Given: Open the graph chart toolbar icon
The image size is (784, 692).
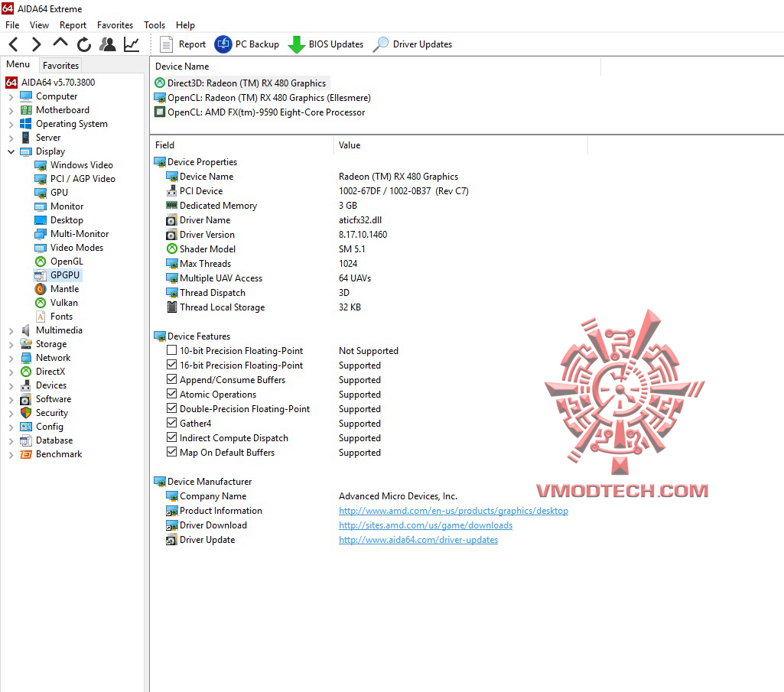Looking at the screenshot, I should tap(132, 44).
